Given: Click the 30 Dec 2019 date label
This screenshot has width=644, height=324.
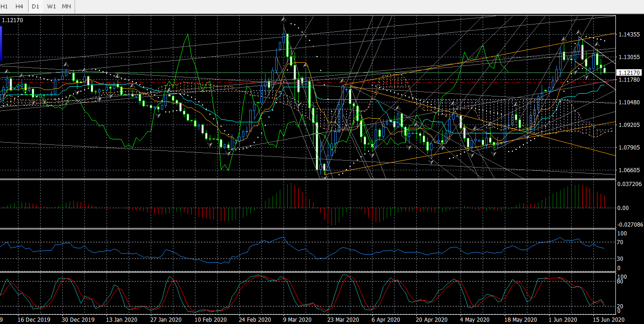Looking at the screenshot, I should [78, 319].
